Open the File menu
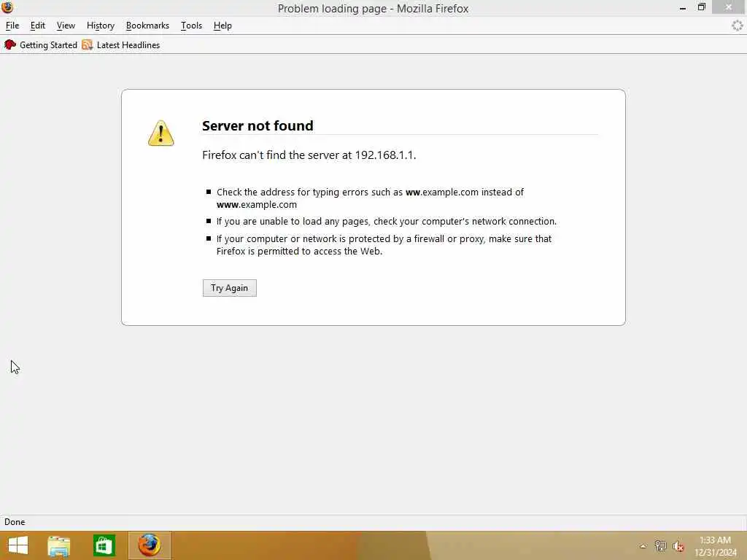Screen dimensions: 747x560 click(12, 26)
